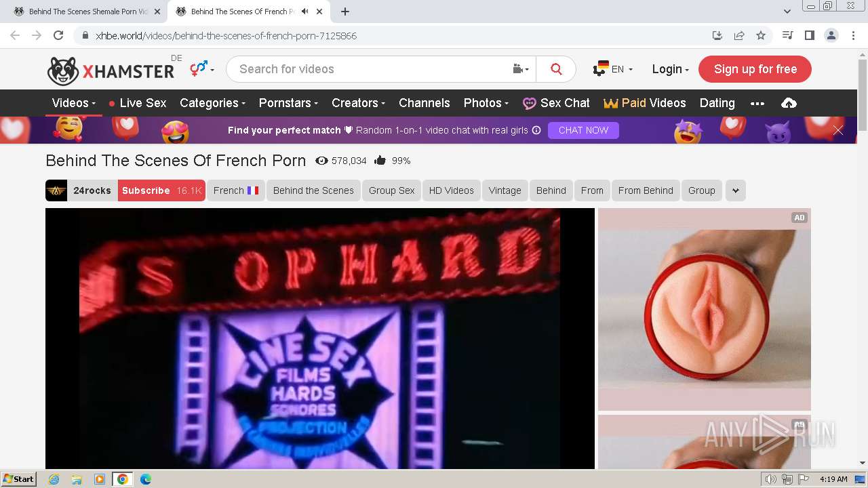Open the video search type dropdown
The image size is (868, 488).
(x=521, y=69)
